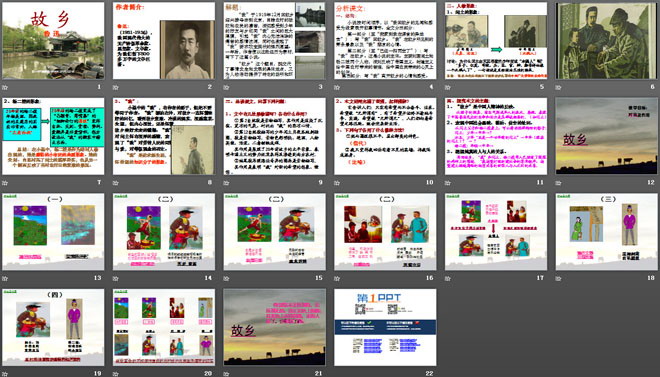The height and width of the screenshot is (377, 660).
Task: Click the animation star icon under slide 14
Action: [116, 278]
